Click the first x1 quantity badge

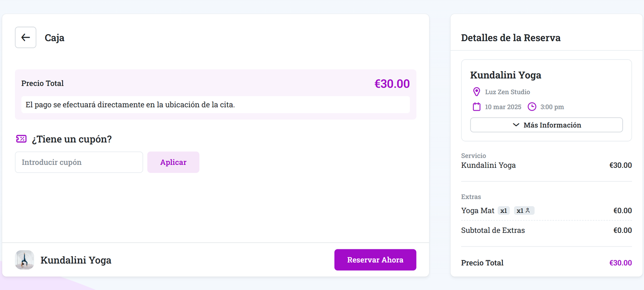pyautogui.click(x=504, y=211)
